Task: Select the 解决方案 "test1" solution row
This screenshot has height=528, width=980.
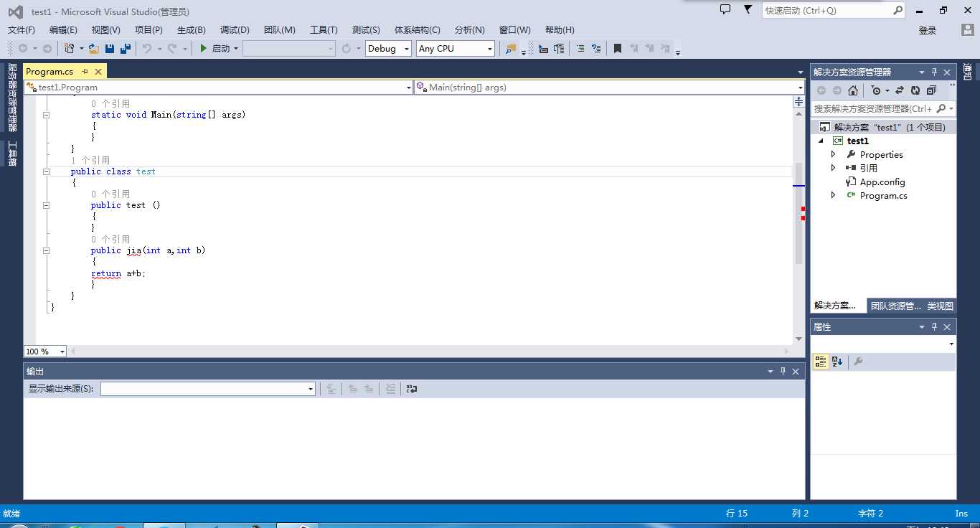Action: [883, 127]
